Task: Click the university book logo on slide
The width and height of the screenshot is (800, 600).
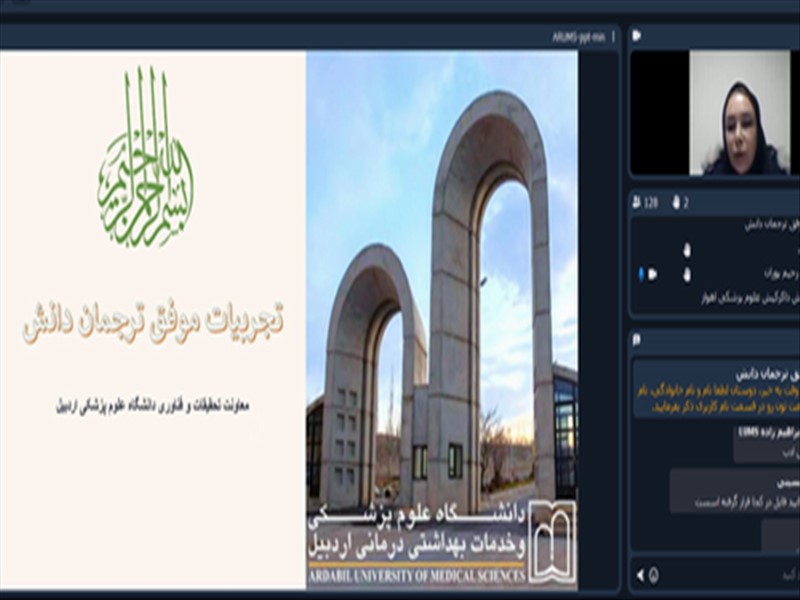Action: [x=553, y=542]
